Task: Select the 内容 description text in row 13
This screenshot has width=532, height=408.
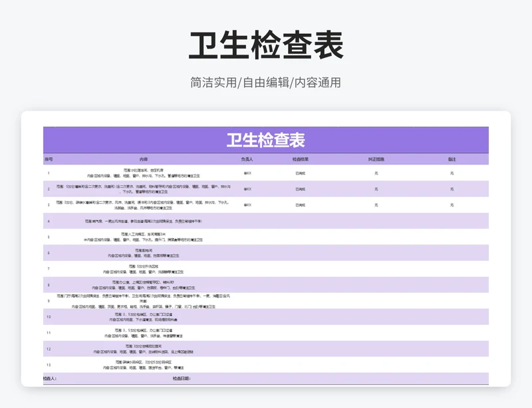Action: pos(144,365)
